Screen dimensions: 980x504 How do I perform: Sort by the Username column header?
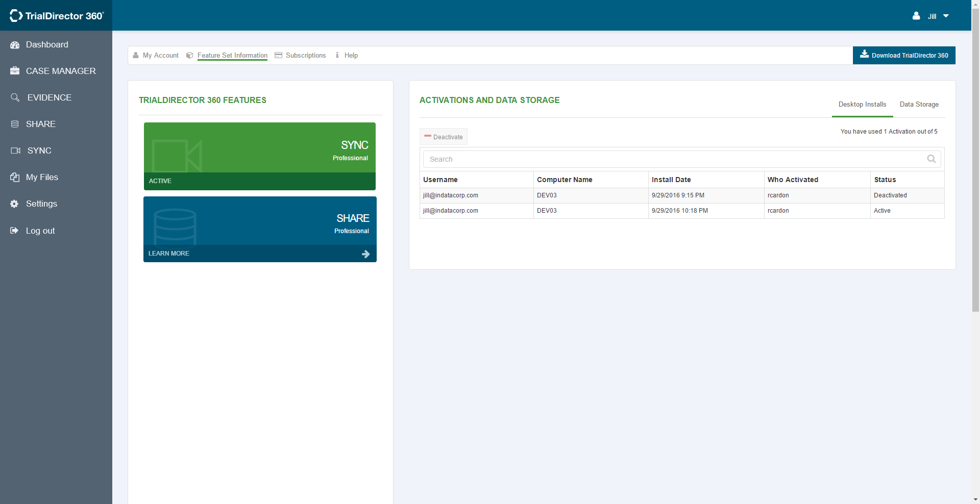pos(476,180)
